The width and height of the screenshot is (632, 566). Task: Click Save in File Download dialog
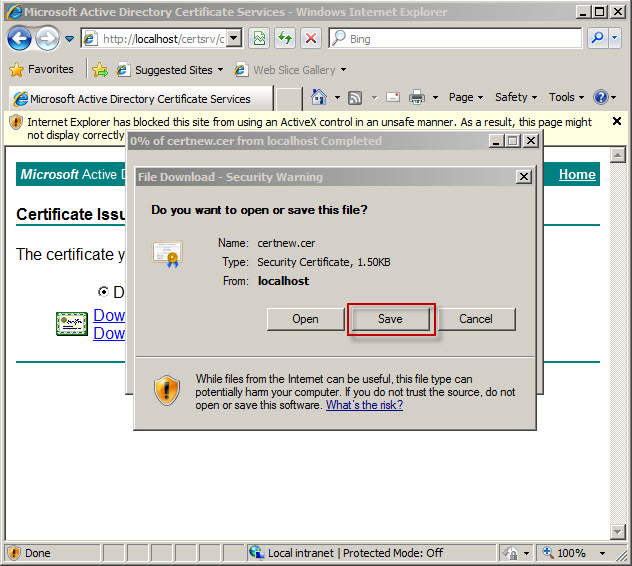[390, 319]
